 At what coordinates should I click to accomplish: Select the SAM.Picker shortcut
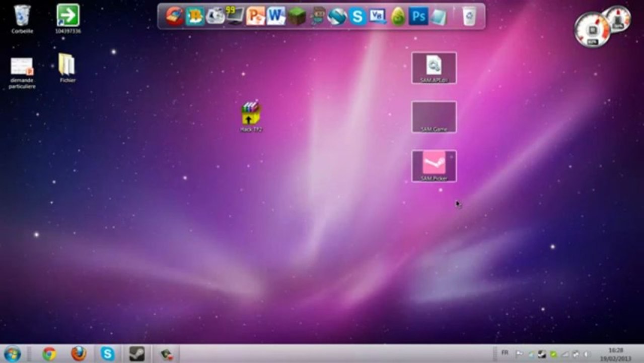[434, 166]
